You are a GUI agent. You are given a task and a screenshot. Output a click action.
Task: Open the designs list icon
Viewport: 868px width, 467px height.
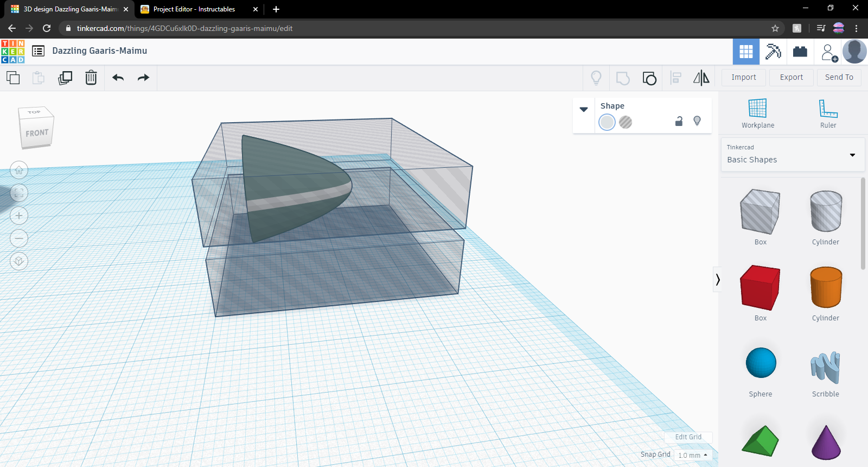coord(38,51)
